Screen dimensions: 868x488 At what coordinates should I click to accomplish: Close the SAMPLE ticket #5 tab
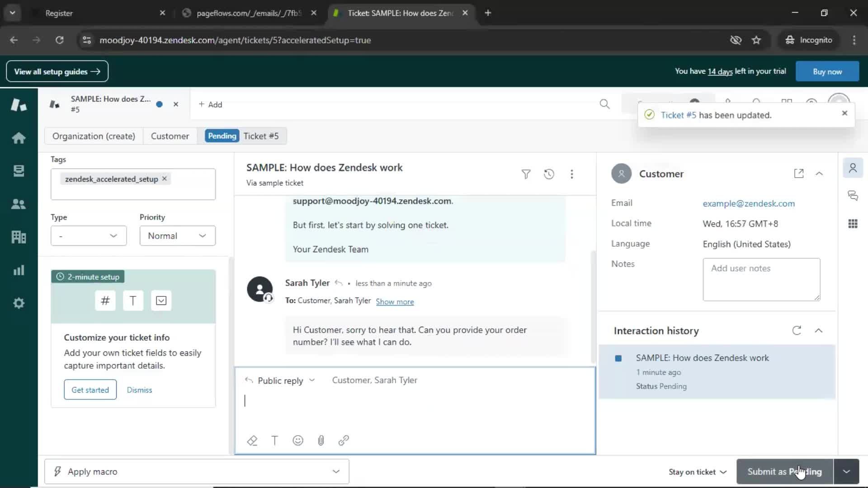point(176,104)
